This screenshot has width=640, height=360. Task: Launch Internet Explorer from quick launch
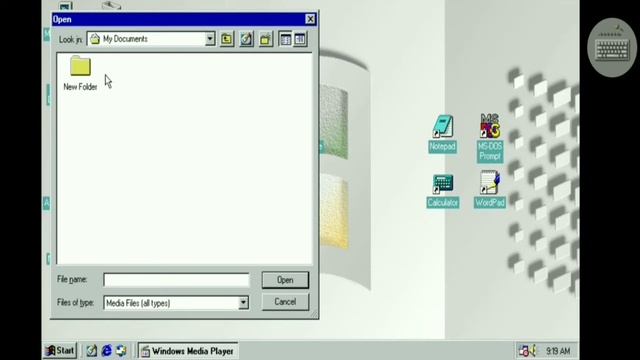coord(107,351)
